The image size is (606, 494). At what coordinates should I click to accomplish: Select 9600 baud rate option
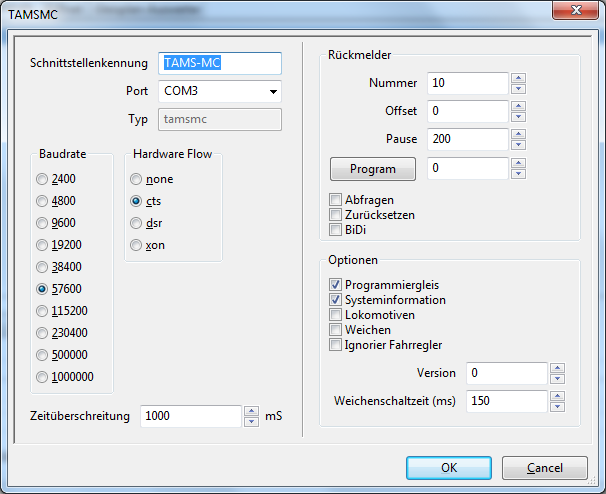click(x=42, y=223)
